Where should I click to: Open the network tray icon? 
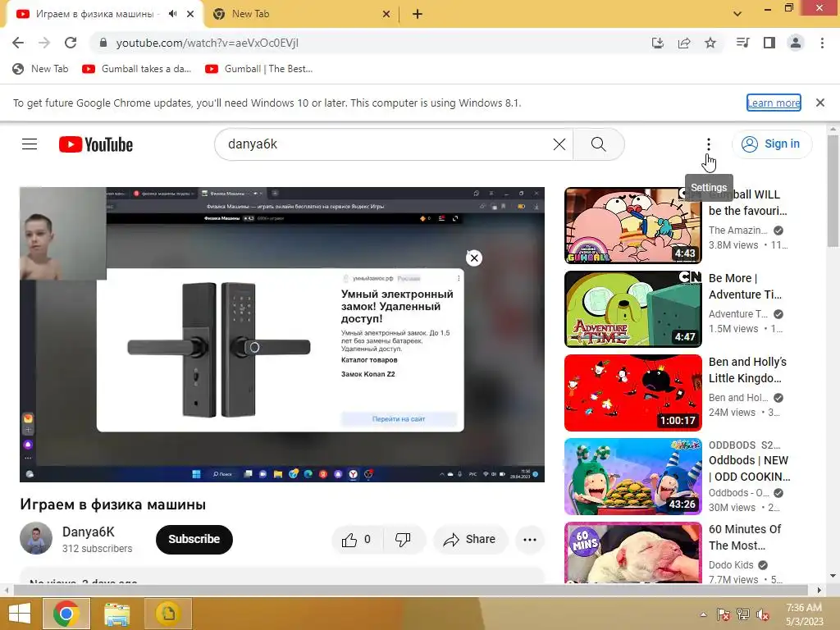[x=742, y=614]
